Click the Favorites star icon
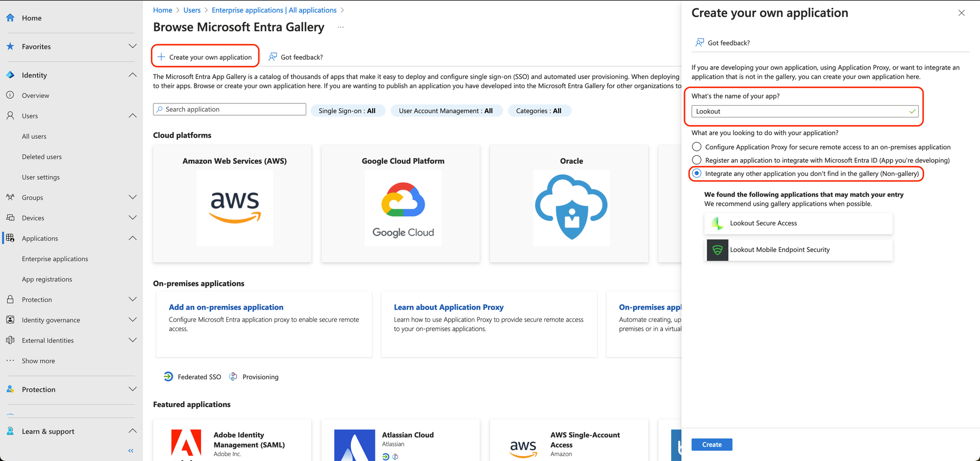Screen dimensions: 980x461 tap(10, 47)
